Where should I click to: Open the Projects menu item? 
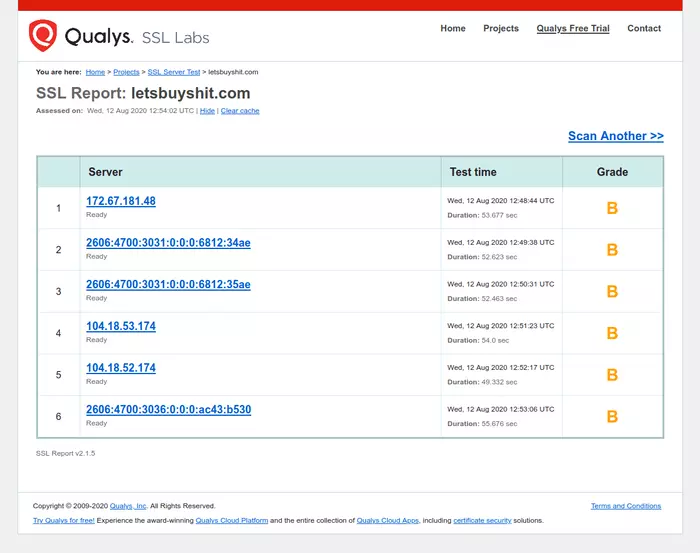501,28
